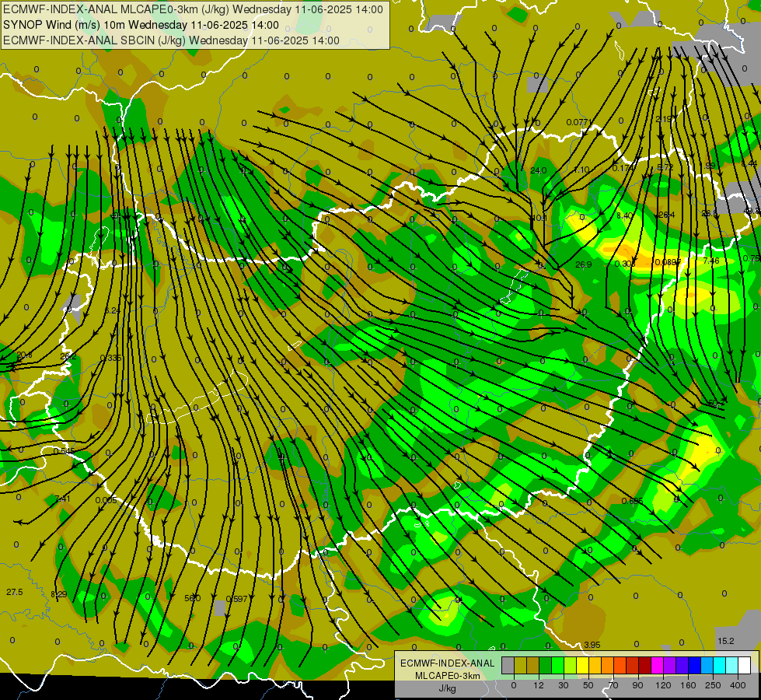The image size is (761, 700).
Task: Click the map value 24.0
Action: coord(538,170)
